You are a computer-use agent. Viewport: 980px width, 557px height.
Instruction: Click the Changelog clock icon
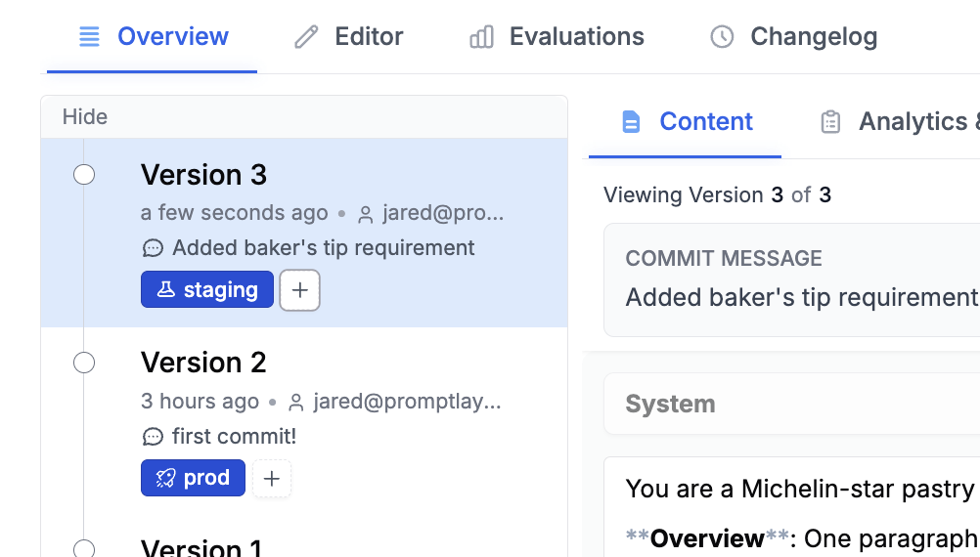pyautogui.click(x=722, y=37)
